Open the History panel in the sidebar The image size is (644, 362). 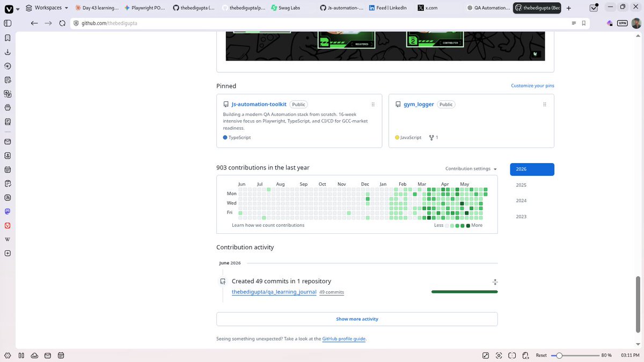coord(8,66)
